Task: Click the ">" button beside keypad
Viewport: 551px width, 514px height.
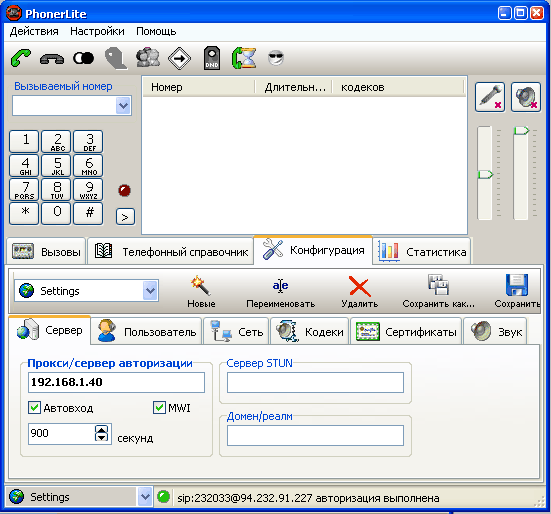Action: 125,217
